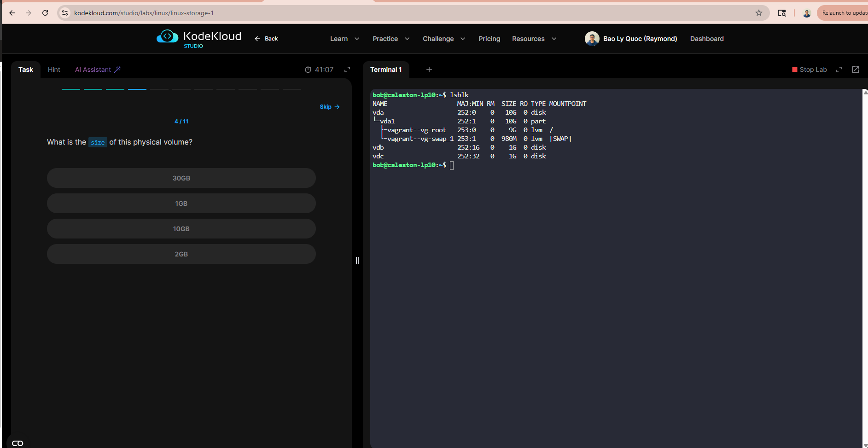Select the 30GB answer option
The height and width of the screenshot is (448, 868).
tap(181, 178)
